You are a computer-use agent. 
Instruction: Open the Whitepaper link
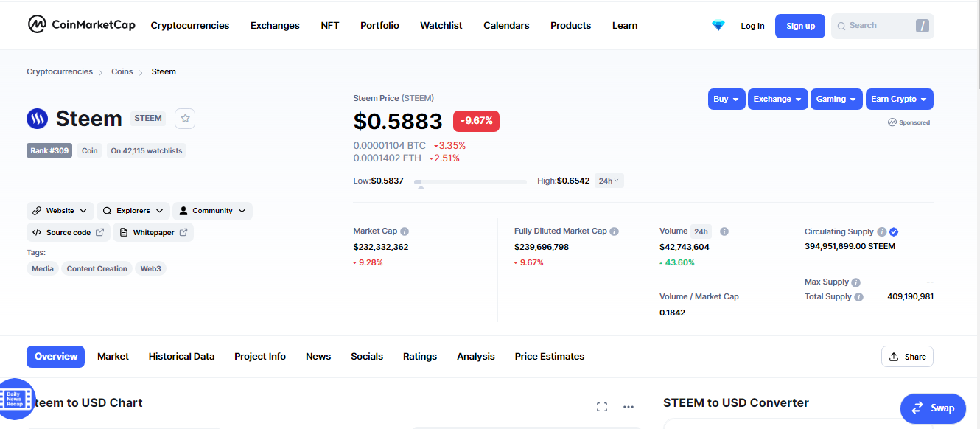tap(153, 232)
